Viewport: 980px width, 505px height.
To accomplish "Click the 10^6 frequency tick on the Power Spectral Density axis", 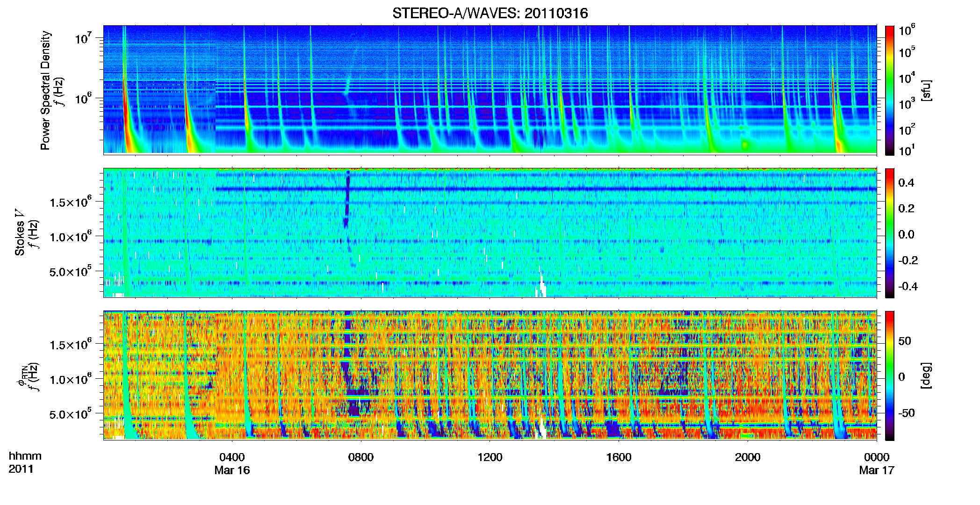I will pos(83,98).
